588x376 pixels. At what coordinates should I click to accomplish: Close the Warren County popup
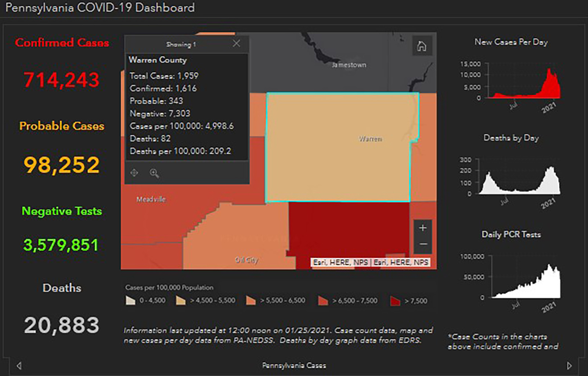point(236,43)
